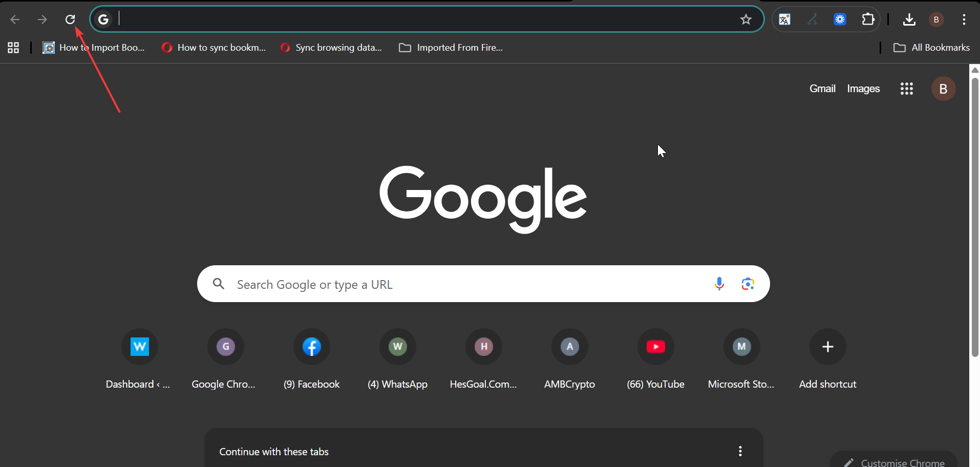980x467 pixels.
Task: Open the YouTube shortcut
Action: [x=655, y=359]
